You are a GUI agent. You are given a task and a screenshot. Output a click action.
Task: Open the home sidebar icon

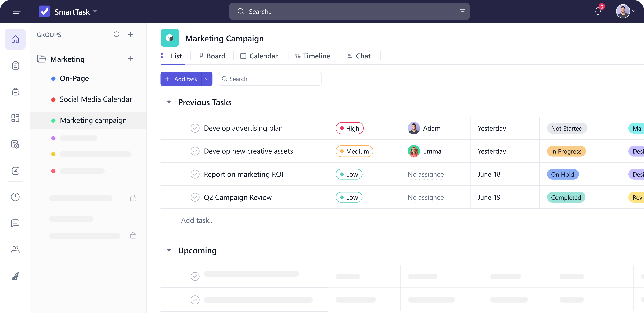click(15, 39)
